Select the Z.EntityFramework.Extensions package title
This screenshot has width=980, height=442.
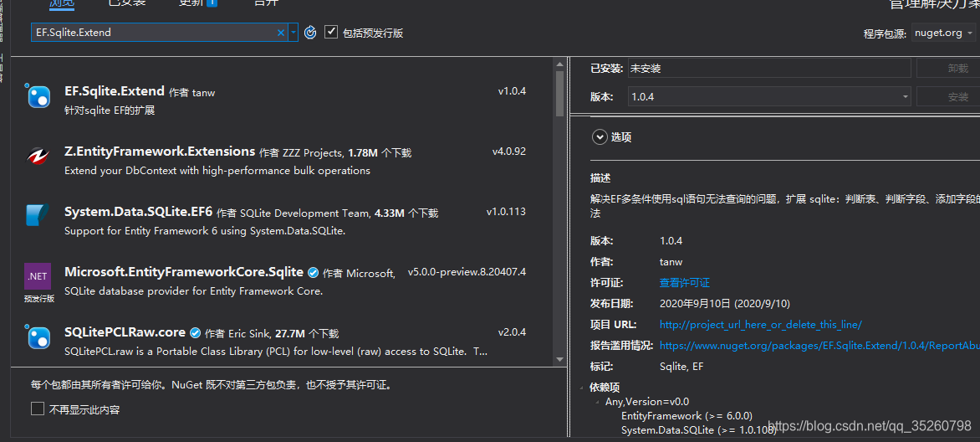point(160,152)
